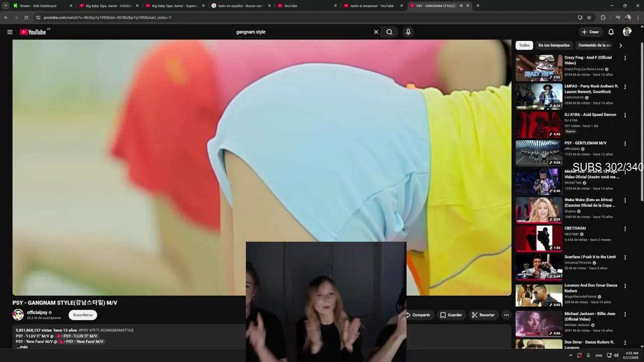
Task: Open LMFAO Party Rock Anthem thumbnail
Action: point(539,97)
